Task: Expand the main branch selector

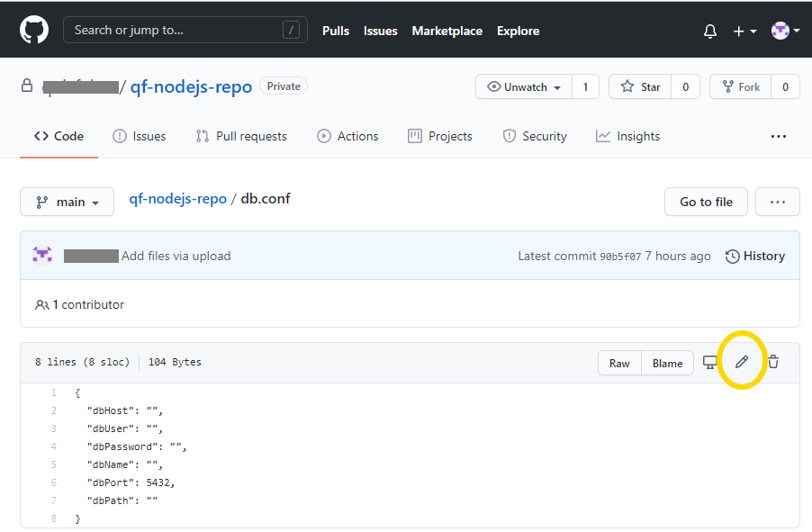Action: point(67,202)
